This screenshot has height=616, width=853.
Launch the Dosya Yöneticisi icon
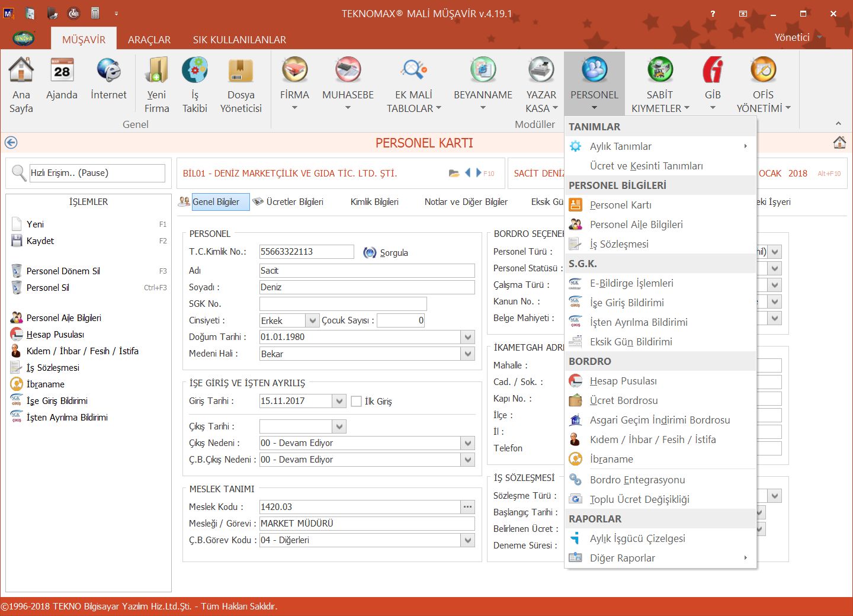coord(240,71)
